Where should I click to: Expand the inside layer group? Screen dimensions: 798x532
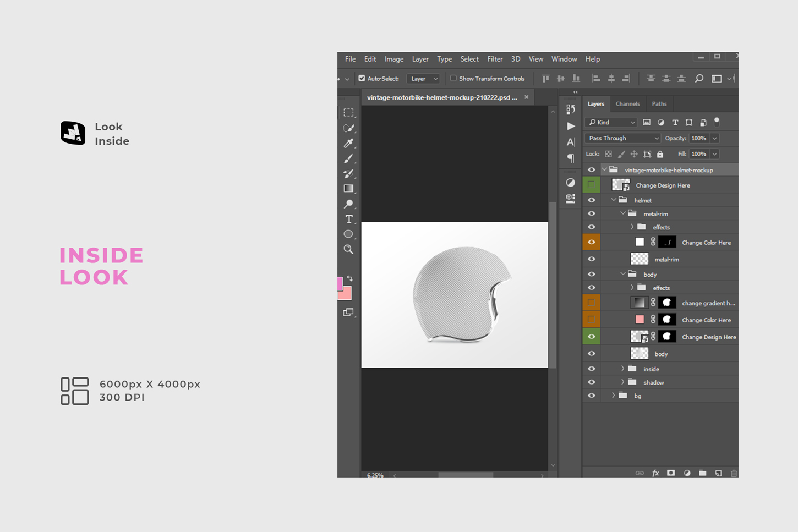(x=623, y=369)
